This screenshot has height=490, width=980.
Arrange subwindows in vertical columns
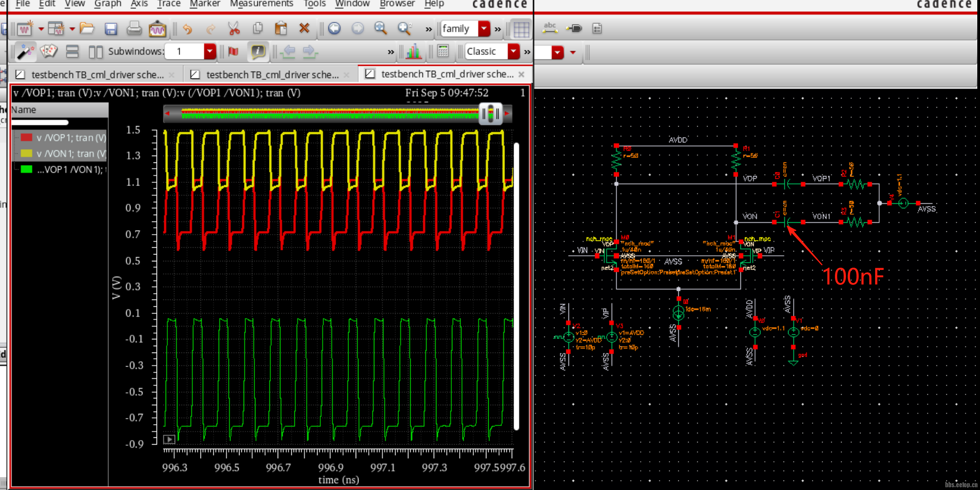tap(95, 51)
